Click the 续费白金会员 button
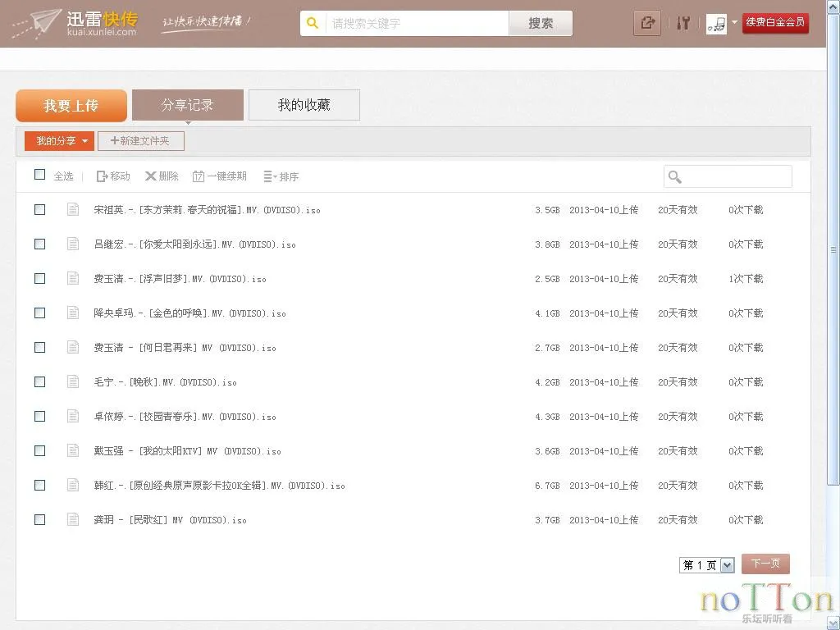 pos(774,23)
